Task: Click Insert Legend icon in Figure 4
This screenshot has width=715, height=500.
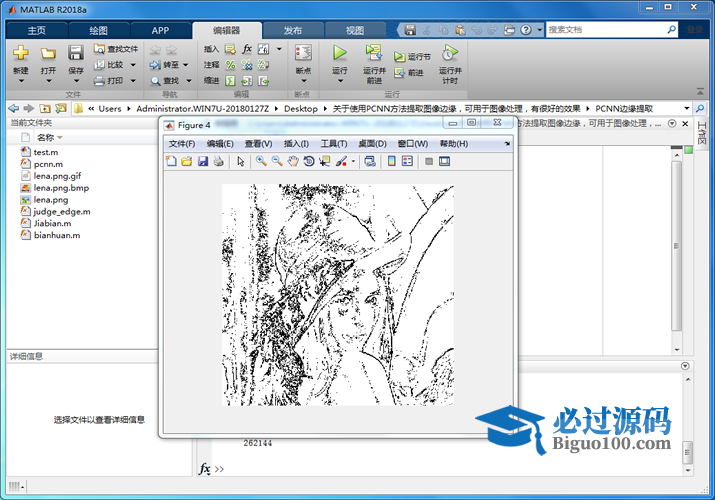Action: click(407, 161)
